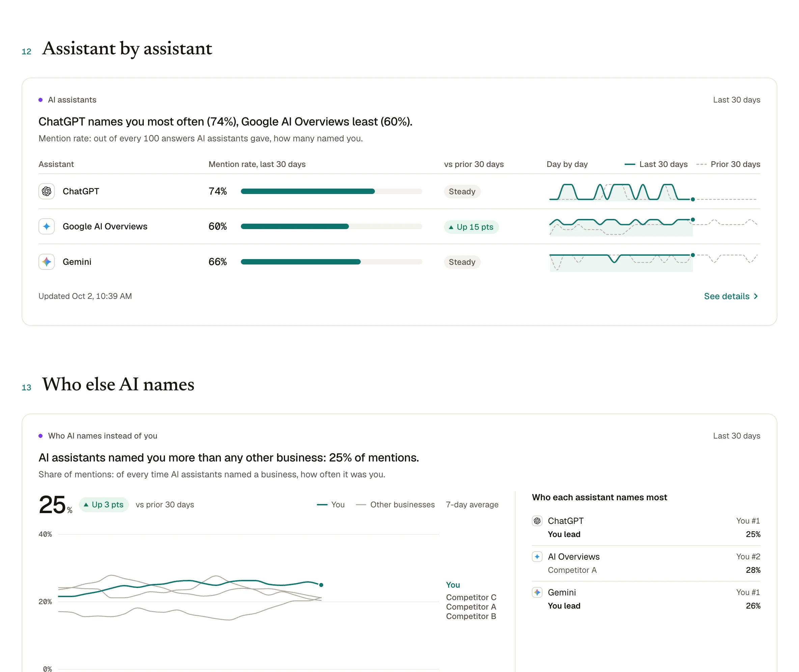This screenshot has height=672, width=799.
Task: Click the 'Competitor B' chart label
Action: (471, 616)
